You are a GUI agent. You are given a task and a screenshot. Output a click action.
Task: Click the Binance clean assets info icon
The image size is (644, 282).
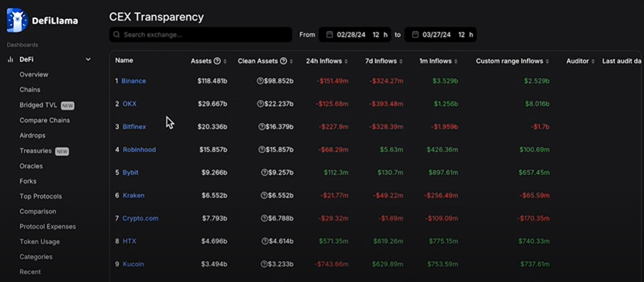pyautogui.click(x=260, y=81)
